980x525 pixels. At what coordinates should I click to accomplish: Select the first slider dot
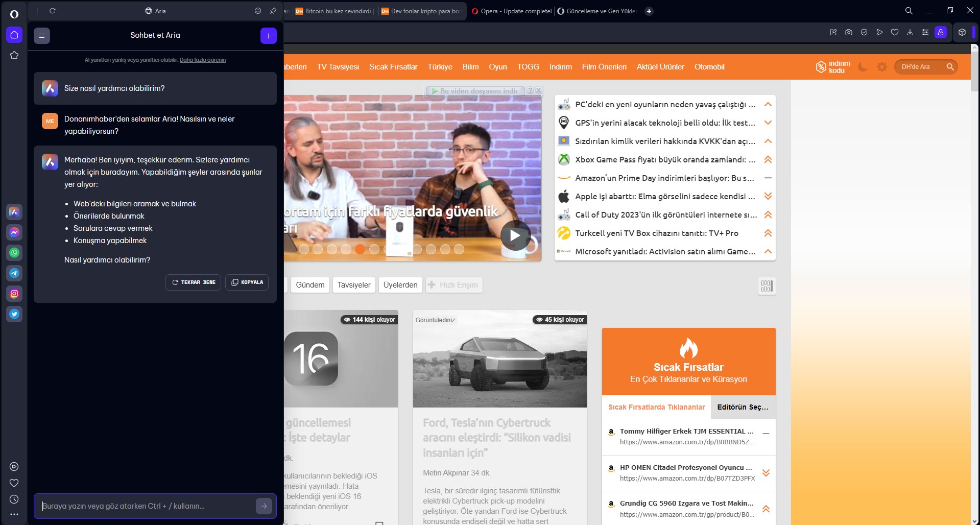click(304, 249)
